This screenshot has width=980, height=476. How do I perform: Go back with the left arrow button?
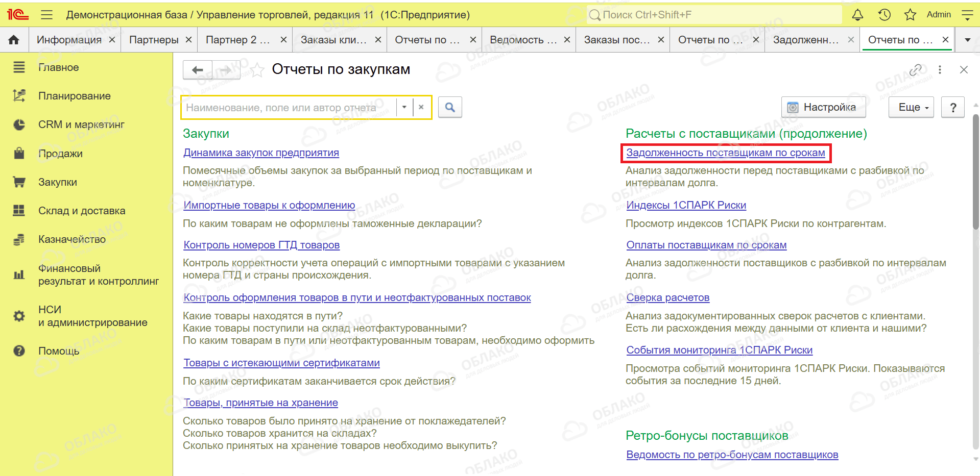click(198, 70)
